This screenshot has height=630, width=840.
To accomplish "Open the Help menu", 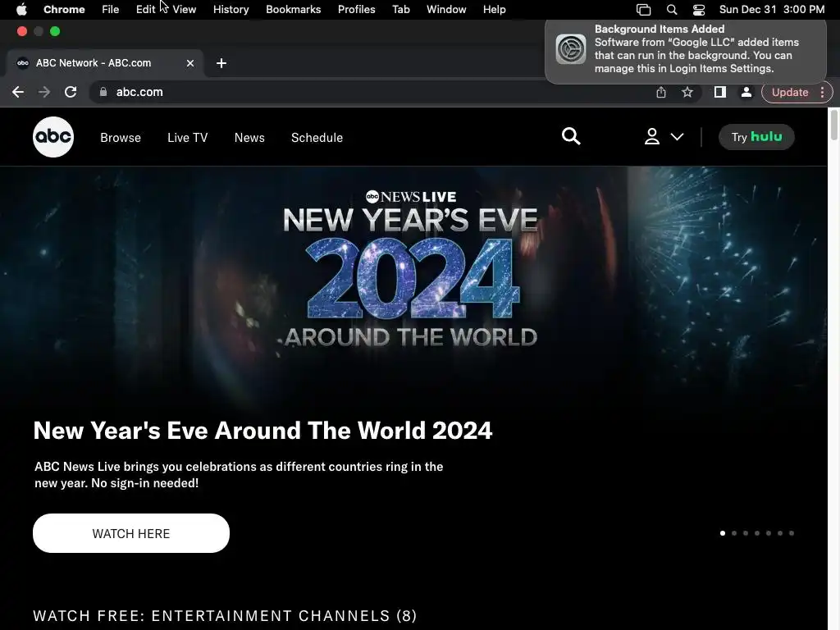I will point(494,10).
